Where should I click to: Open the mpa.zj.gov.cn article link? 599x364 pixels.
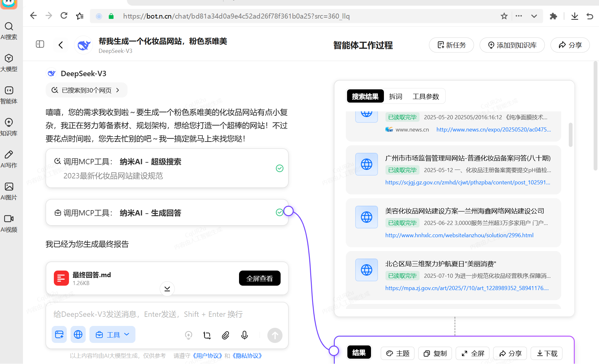pos(467,288)
